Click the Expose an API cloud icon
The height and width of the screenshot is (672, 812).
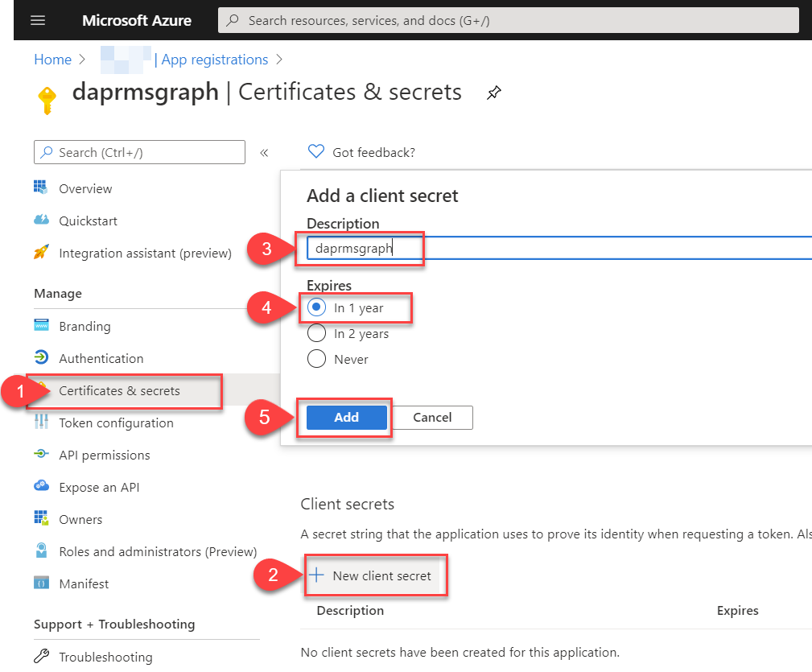coord(41,486)
